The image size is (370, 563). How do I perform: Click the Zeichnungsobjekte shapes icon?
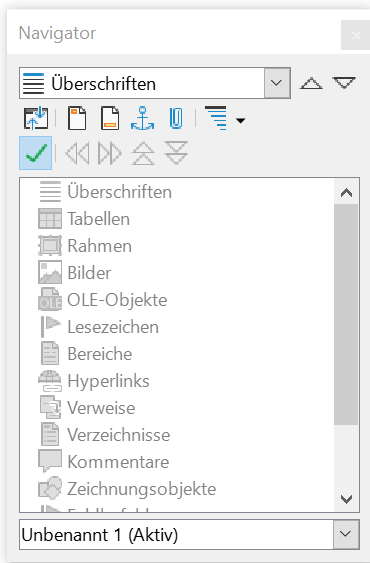point(50,488)
